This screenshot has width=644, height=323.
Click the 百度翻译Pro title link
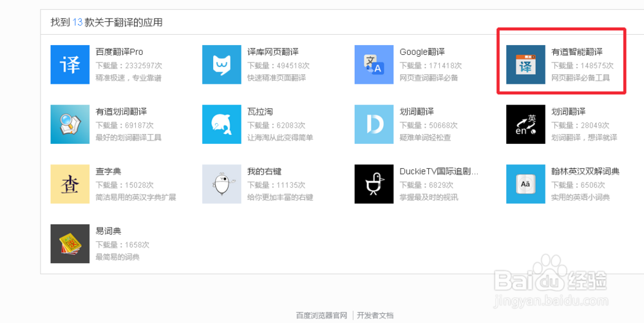coord(119,52)
